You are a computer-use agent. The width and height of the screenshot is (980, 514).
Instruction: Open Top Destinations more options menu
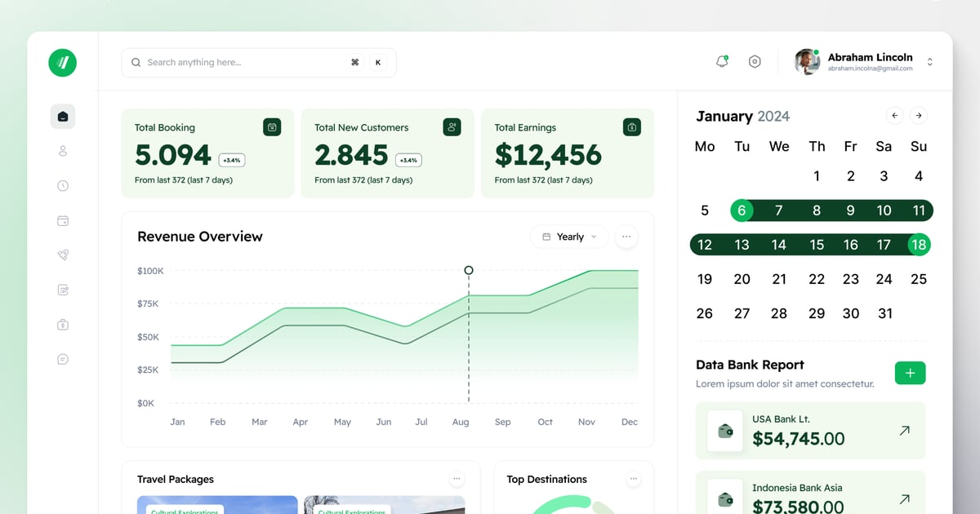[x=633, y=479]
